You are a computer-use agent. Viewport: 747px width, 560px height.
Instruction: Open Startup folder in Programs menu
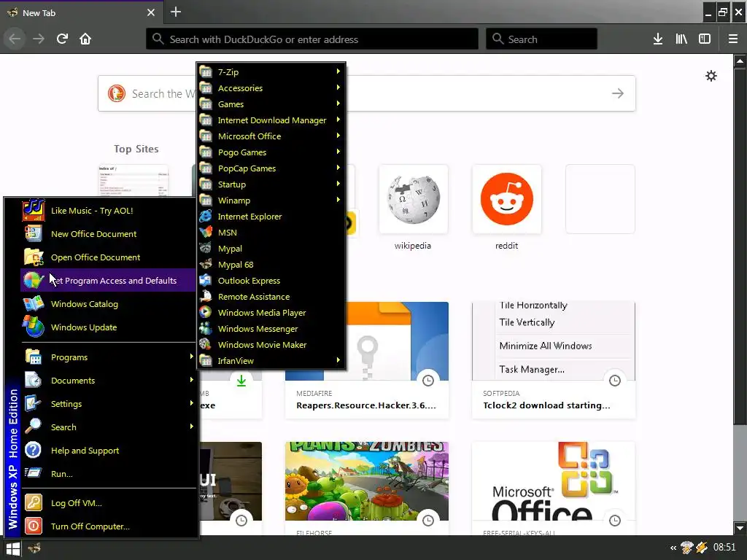pos(271,184)
